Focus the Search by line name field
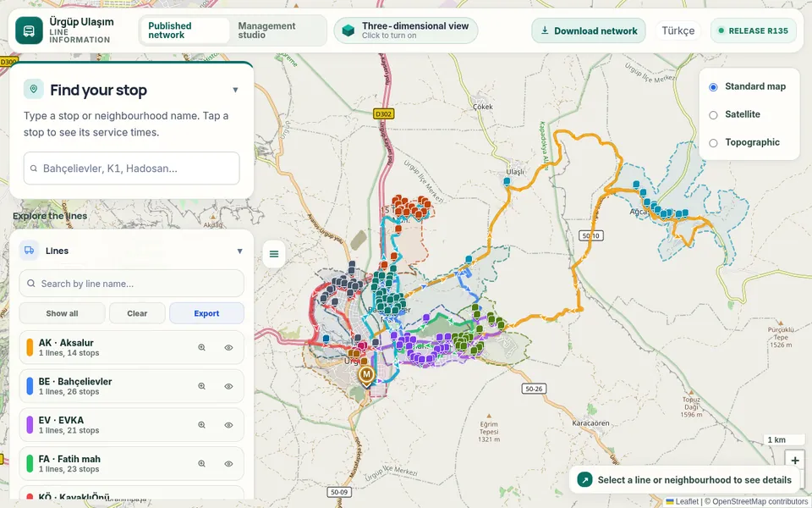The width and height of the screenshot is (812, 508). click(x=132, y=283)
